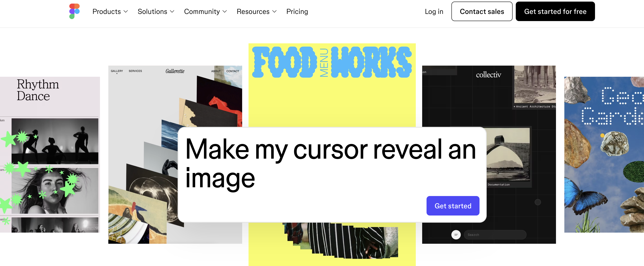Click the CONTACT item in Galleriette template
The height and width of the screenshot is (266, 644).
pyautogui.click(x=233, y=71)
